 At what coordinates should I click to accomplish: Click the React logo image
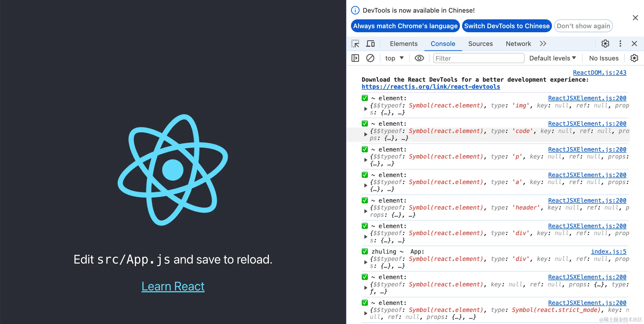coord(173,170)
